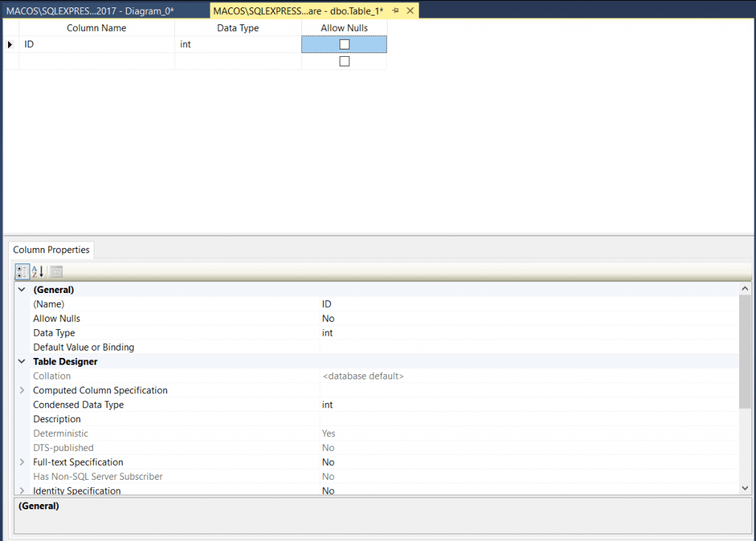The width and height of the screenshot is (756, 541).
Task: Select the Column Properties tab
Action: point(51,249)
